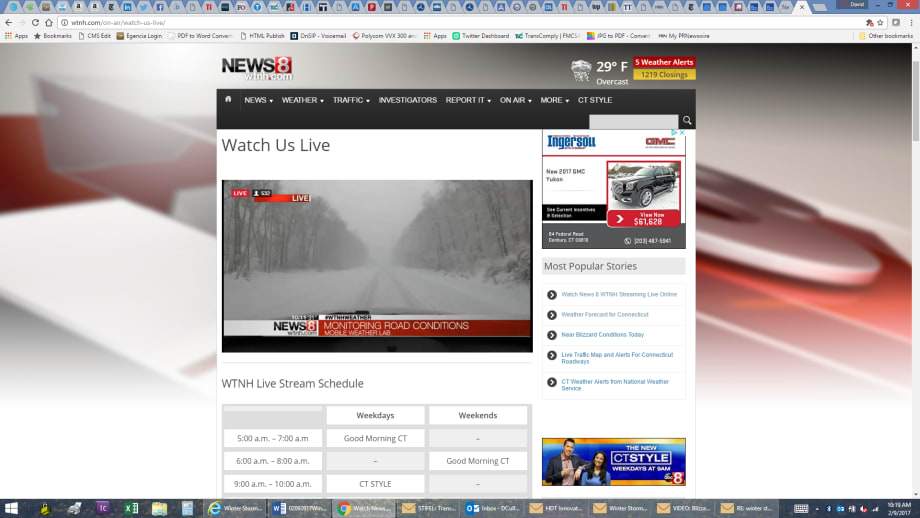
Task: Expand the REPORT IT dropdown menu
Action: click(468, 100)
